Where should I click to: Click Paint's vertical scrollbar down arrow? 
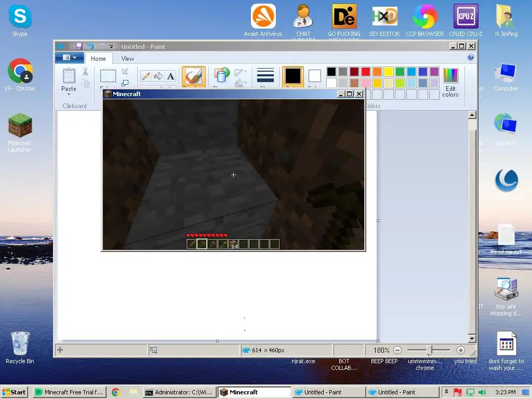click(x=472, y=338)
